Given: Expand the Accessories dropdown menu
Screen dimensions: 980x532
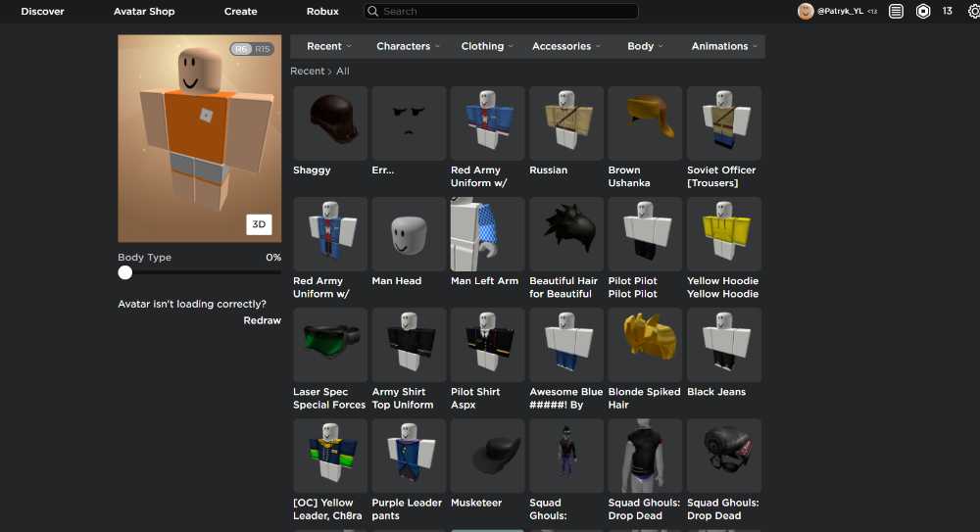Looking at the screenshot, I should [x=566, y=46].
